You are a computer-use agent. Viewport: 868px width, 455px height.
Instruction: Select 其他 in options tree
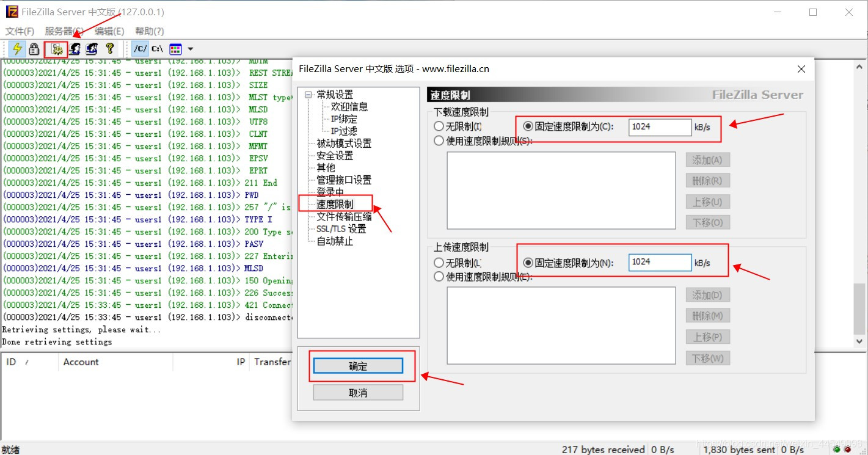326,168
